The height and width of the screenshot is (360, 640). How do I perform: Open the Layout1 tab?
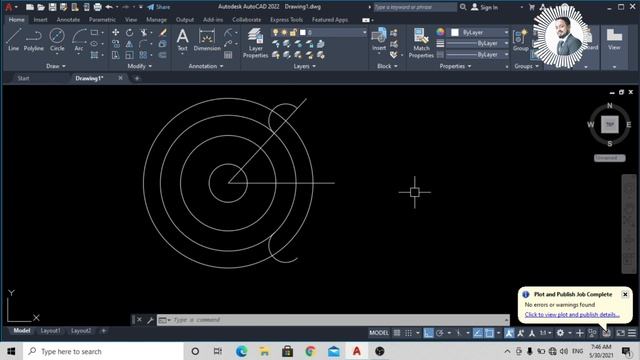(50, 331)
